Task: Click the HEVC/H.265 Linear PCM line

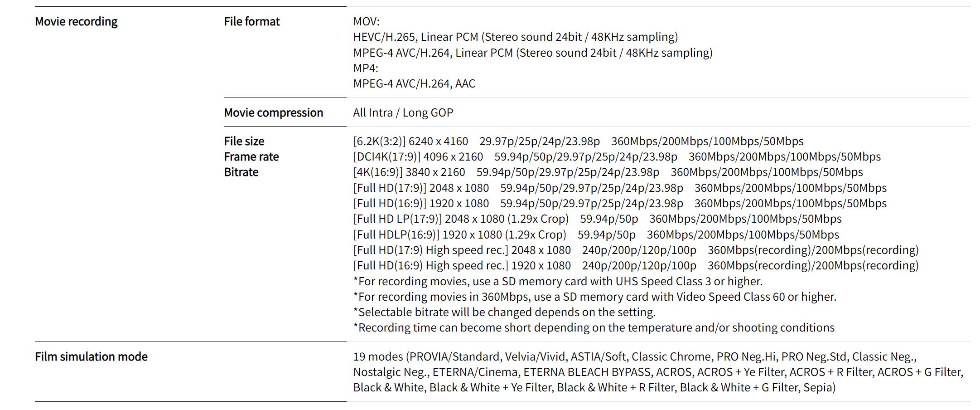Action: [x=516, y=37]
